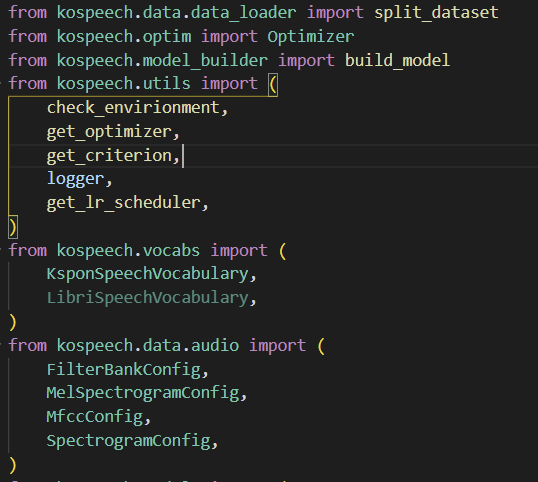Click get_optimizer in the import list
The height and width of the screenshot is (482, 538).
click(x=109, y=132)
